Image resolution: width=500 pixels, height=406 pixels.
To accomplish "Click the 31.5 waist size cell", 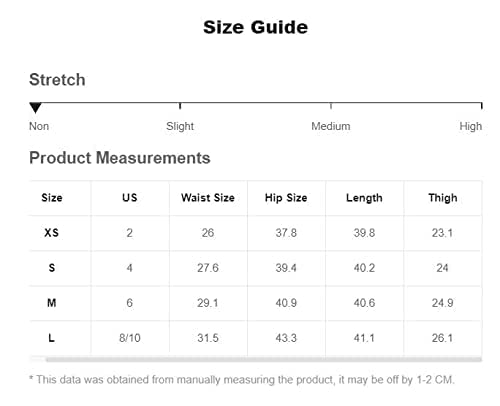I will tap(208, 338).
